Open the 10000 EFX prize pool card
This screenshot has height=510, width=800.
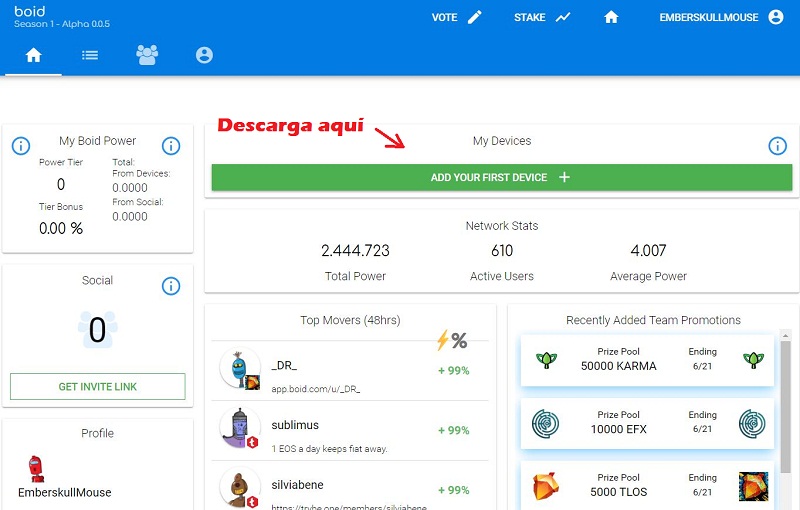click(647, 423)
